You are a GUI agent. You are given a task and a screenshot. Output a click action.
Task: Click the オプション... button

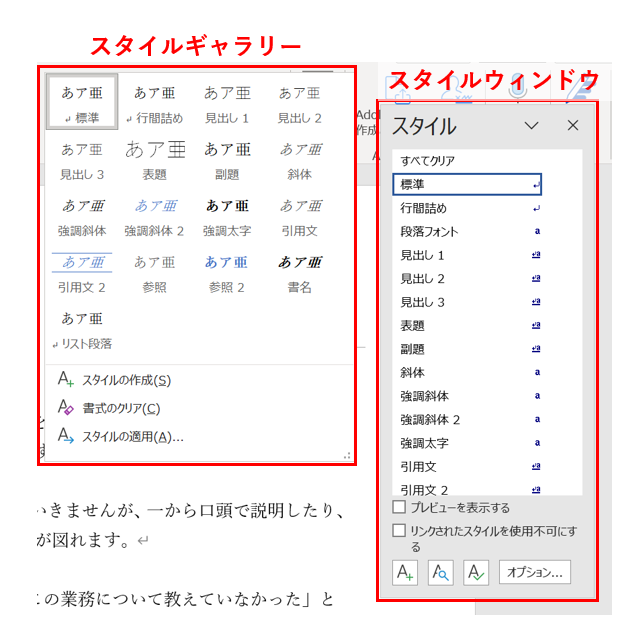click(x=535, y=573)
